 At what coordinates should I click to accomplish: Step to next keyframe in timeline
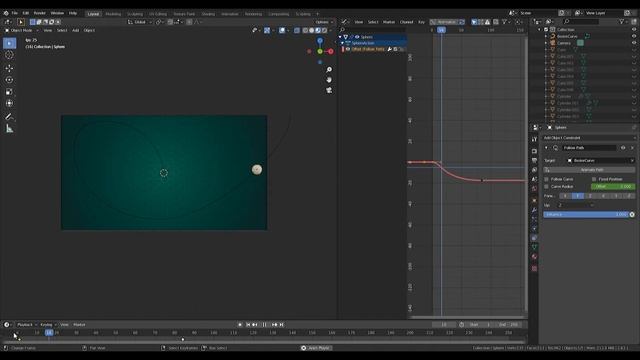274,324
